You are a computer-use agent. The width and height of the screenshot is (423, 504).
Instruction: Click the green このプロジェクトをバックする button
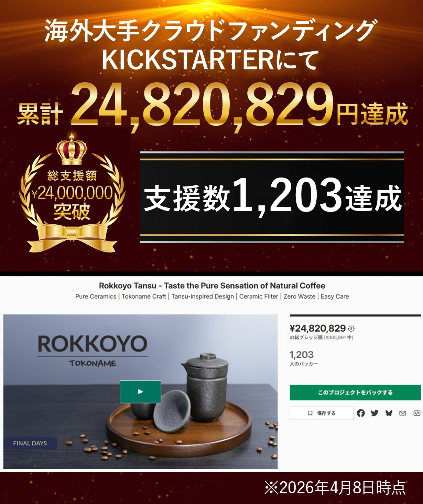[x=355, y=393]
